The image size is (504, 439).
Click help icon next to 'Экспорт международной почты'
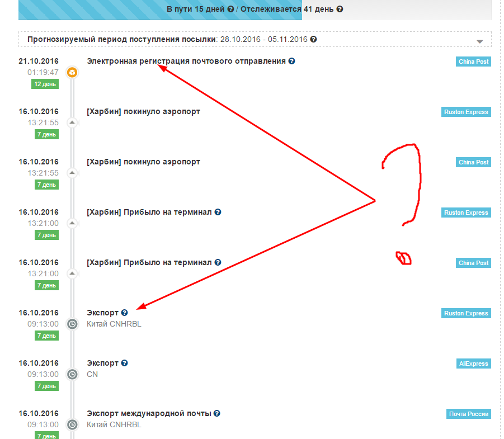coord(217,413)
